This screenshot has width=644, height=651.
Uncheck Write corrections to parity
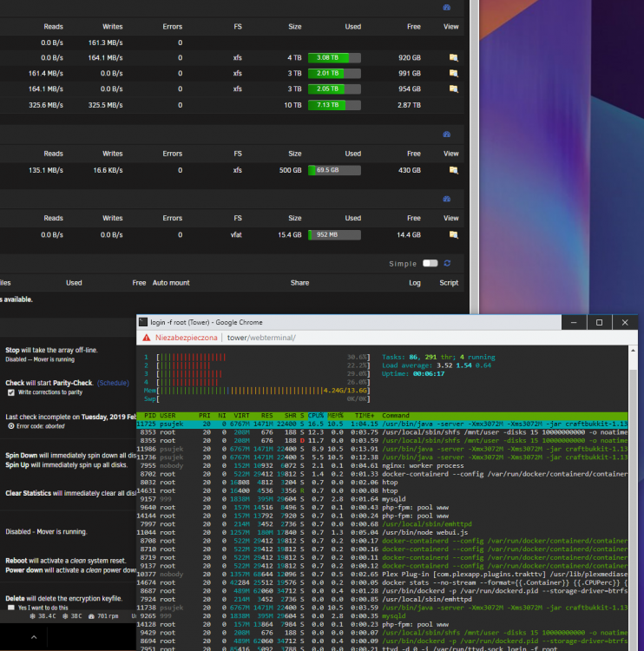(11, 392)
